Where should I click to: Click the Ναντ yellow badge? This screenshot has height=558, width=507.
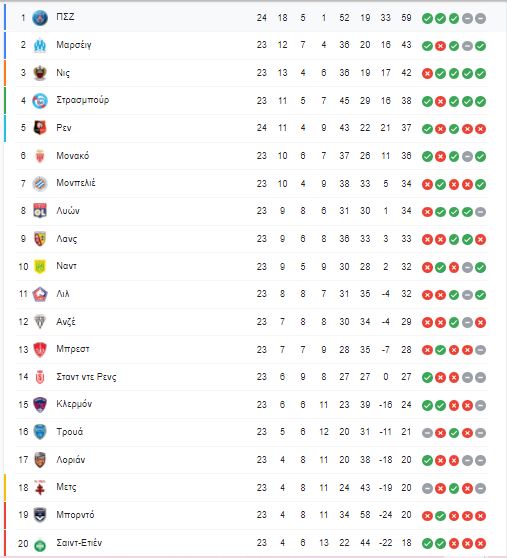40,267
